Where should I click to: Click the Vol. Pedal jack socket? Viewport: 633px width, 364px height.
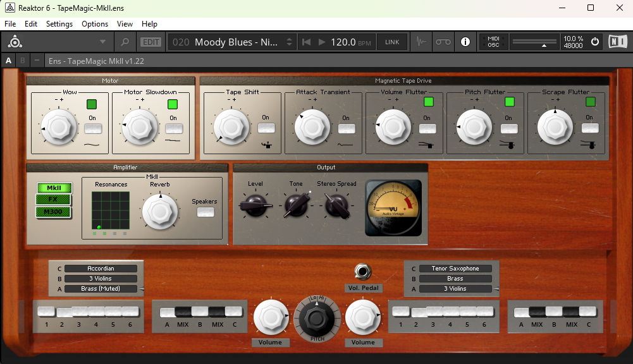tap(362, 272)
